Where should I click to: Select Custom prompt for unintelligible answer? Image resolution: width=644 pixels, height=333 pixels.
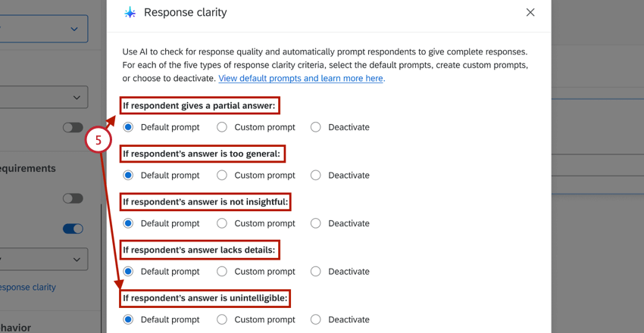point(222,319)
